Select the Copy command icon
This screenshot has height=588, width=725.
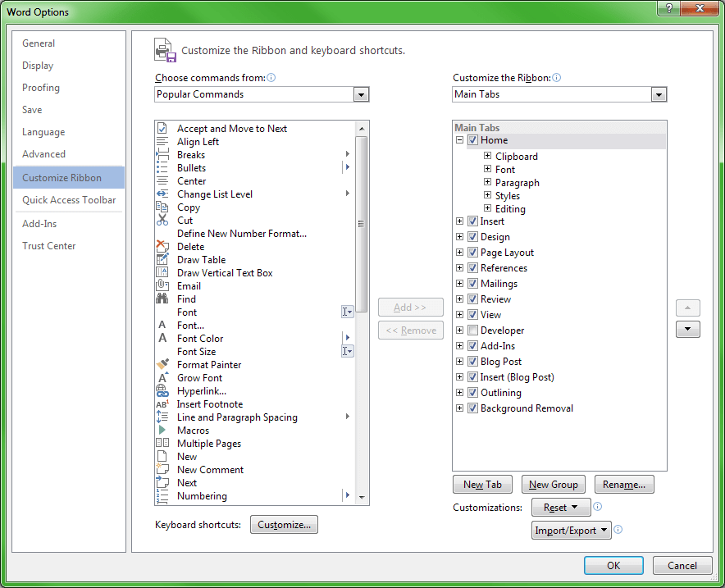click(x=162, y=207)
